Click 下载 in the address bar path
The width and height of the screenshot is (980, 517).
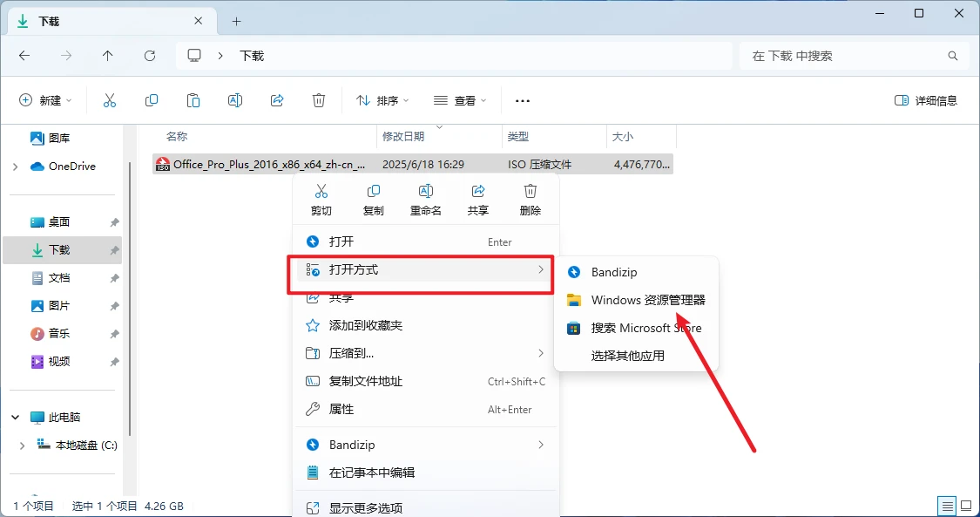tap(252, 56)
